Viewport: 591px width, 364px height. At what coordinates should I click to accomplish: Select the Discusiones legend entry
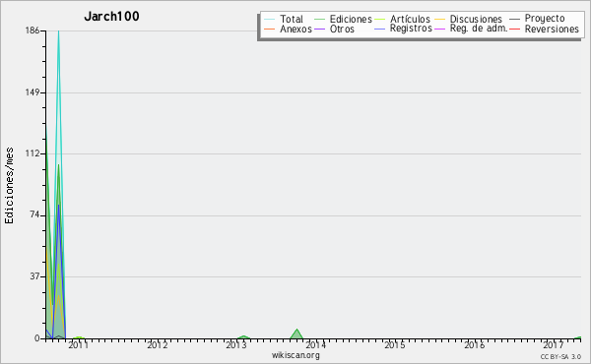pos(476,19)
